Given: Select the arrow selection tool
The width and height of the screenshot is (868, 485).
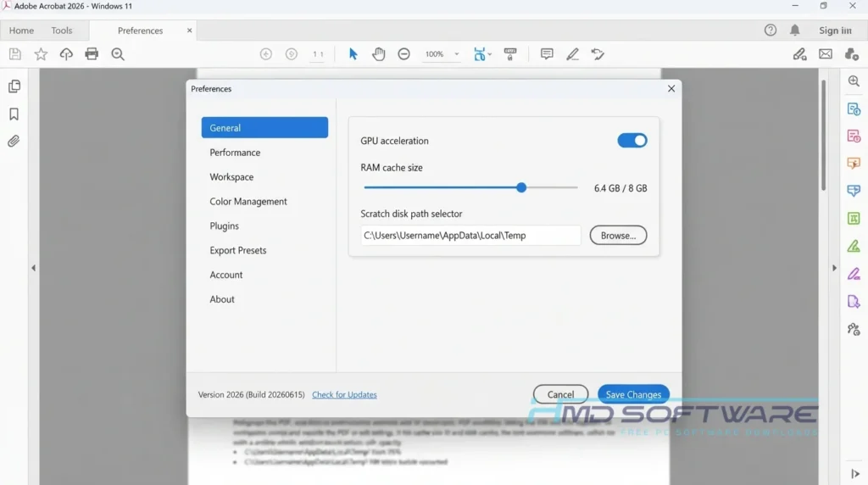Looking at the screenshot, I should pos(353,54).
